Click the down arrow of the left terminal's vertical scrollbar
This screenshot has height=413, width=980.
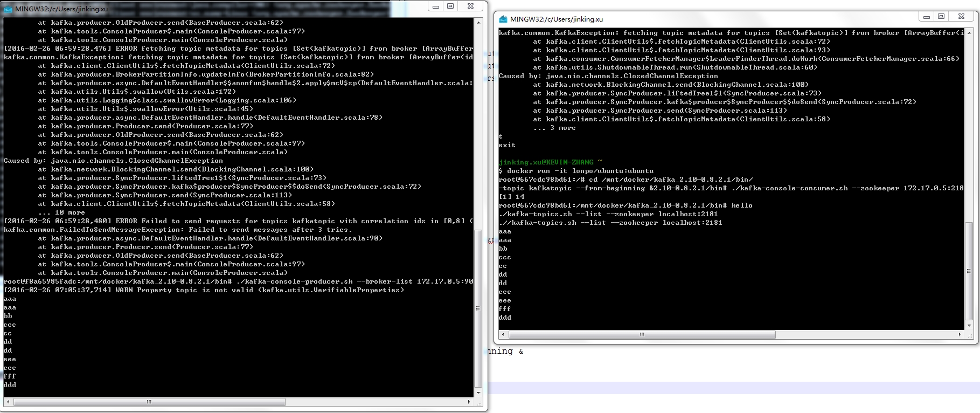tap(478, 393)
